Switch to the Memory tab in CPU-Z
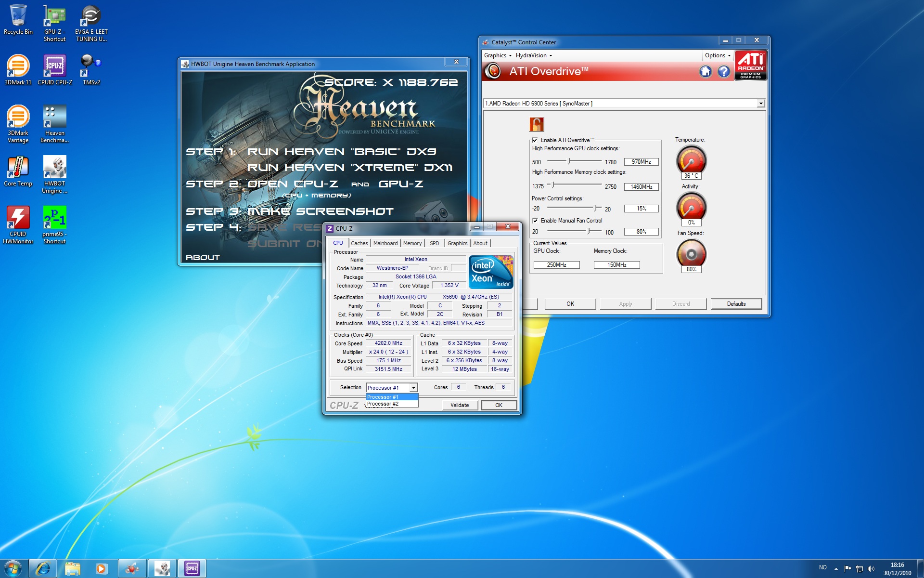 (x=412, y=243)
